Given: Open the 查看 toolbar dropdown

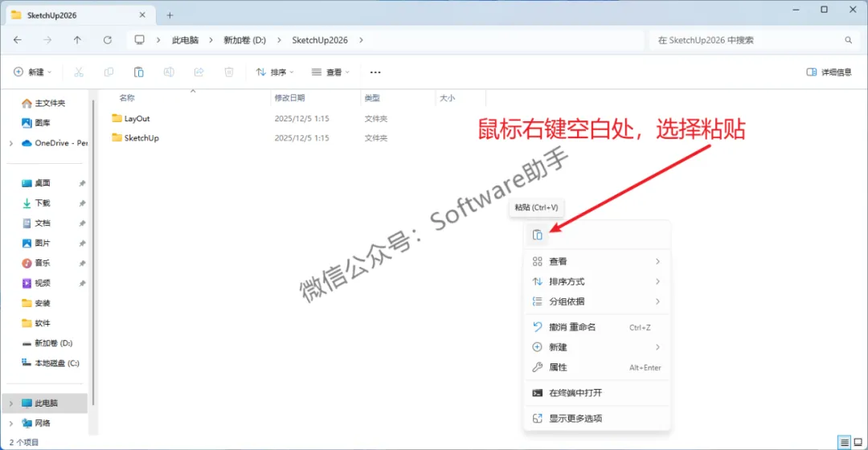Looking at the screenshot, I should click(x=330, y=72).
